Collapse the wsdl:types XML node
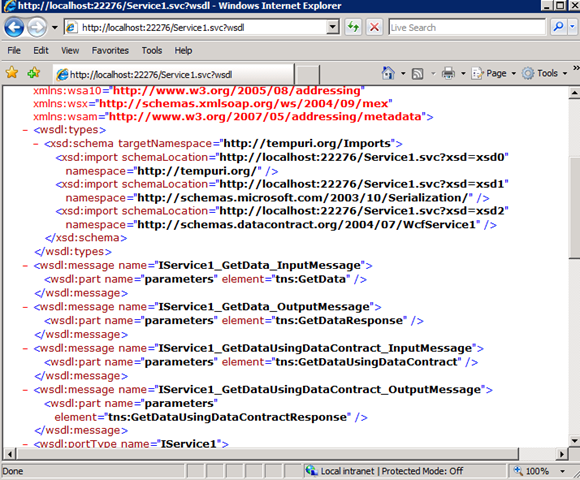The height and width of the screenshot is (480, 580). click(x=25, y=130)
